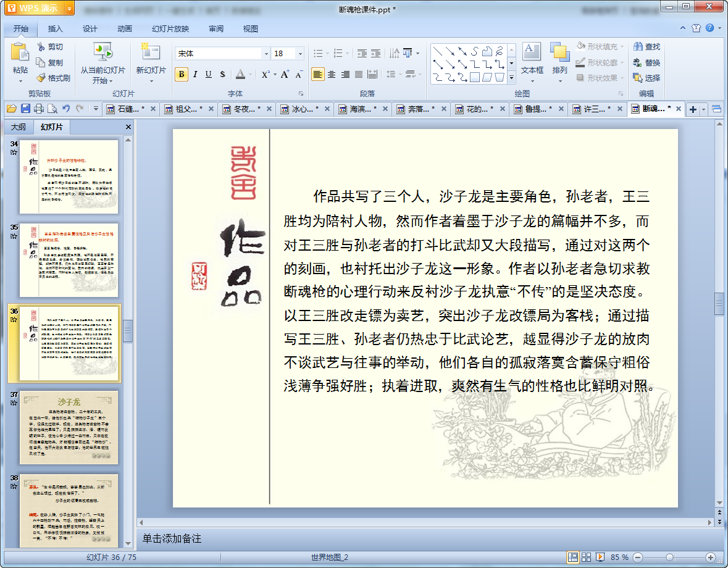This screenshot has height=568, width=728.
Task: Select slide 37 沙子龙 thumbnail
Action: (x=69, y=427)
